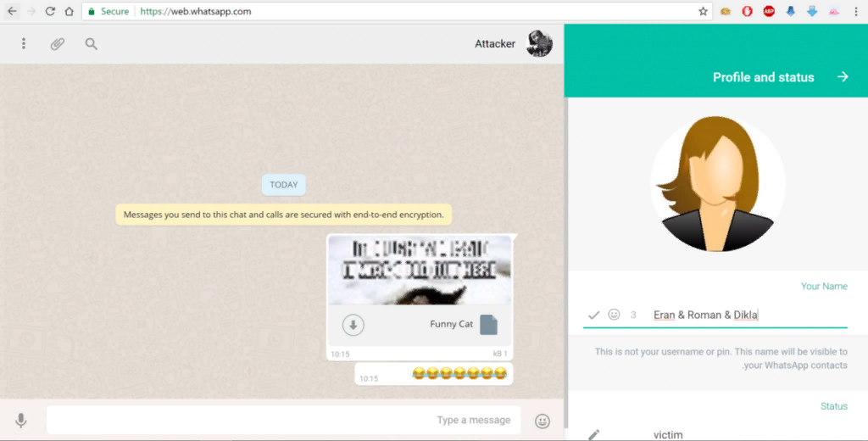Open Chrome's three-dot menu
This screenshot has width=868, height=441.
(x=856, y=11)
